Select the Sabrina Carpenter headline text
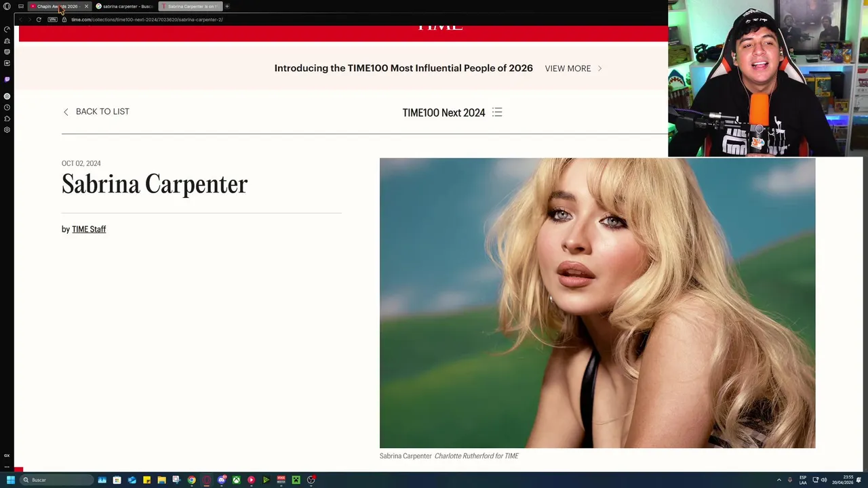The height and width of the screenshot is (488, 868). click(155, 184)
